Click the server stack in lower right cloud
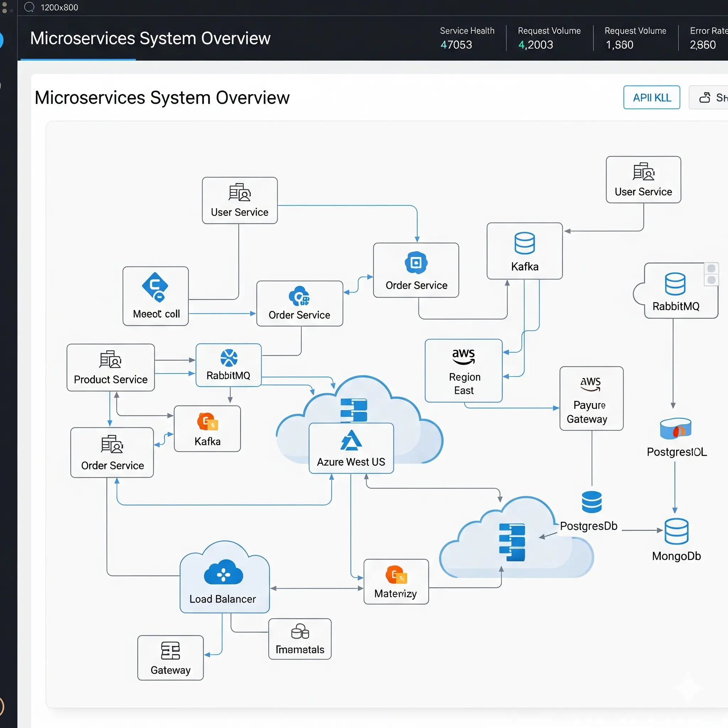The width and height of the screenshot is (728, 728). pyautogui.click(x=512, y=542)
